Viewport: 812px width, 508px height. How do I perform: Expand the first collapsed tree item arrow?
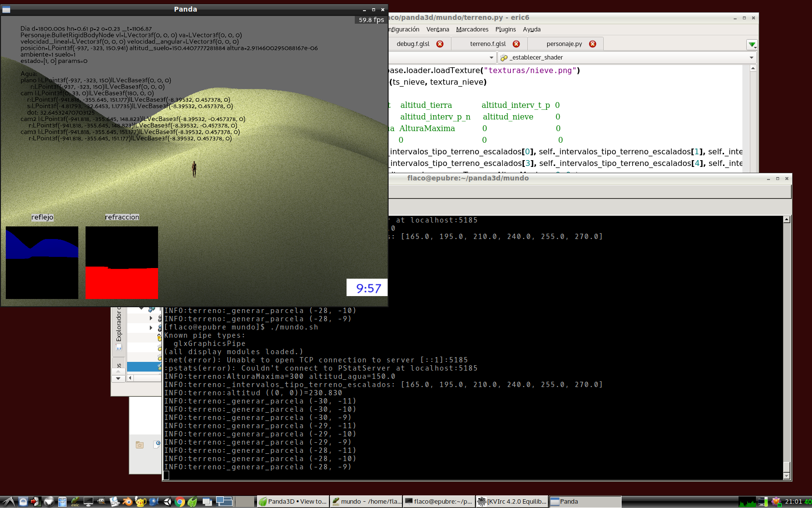click(x=151, y=318)
